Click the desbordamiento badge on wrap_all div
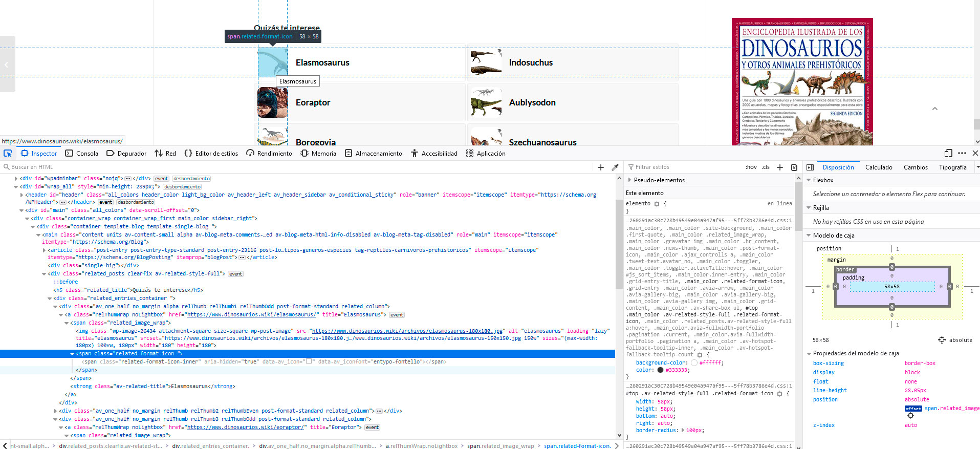Viewport: 980px width, 449px height. 182,187
